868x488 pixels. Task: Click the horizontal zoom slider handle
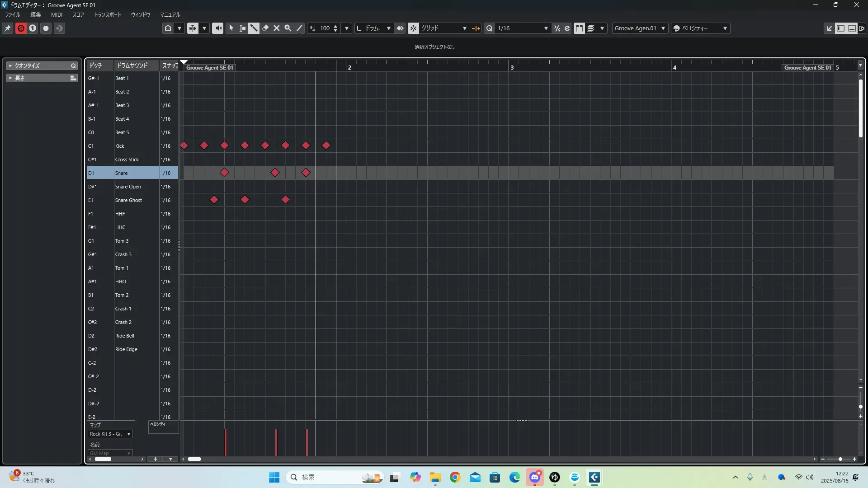(840, 459)
